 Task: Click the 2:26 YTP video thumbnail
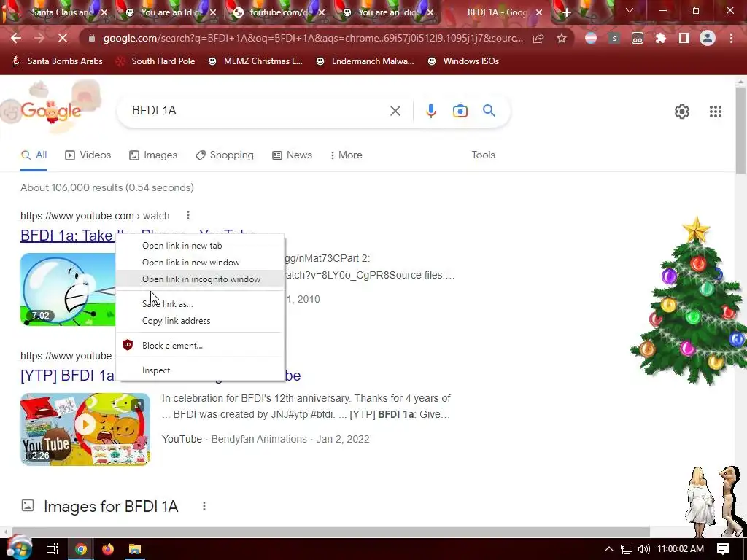(x=85, y=429)
